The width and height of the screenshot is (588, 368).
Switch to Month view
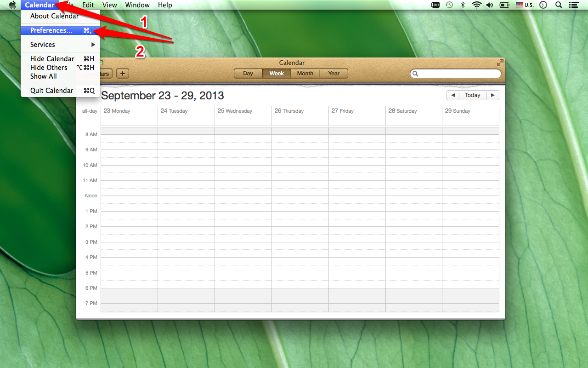(305, 74)
